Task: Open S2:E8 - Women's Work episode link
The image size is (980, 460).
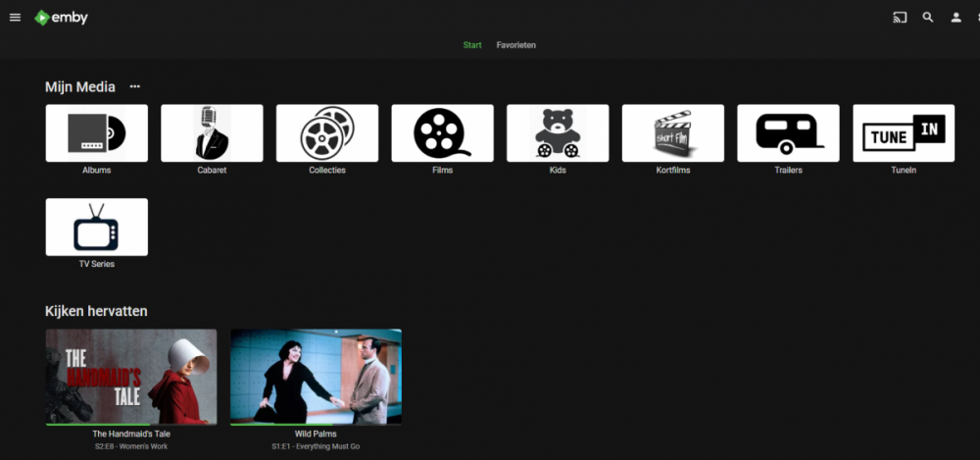Action: 131,447
